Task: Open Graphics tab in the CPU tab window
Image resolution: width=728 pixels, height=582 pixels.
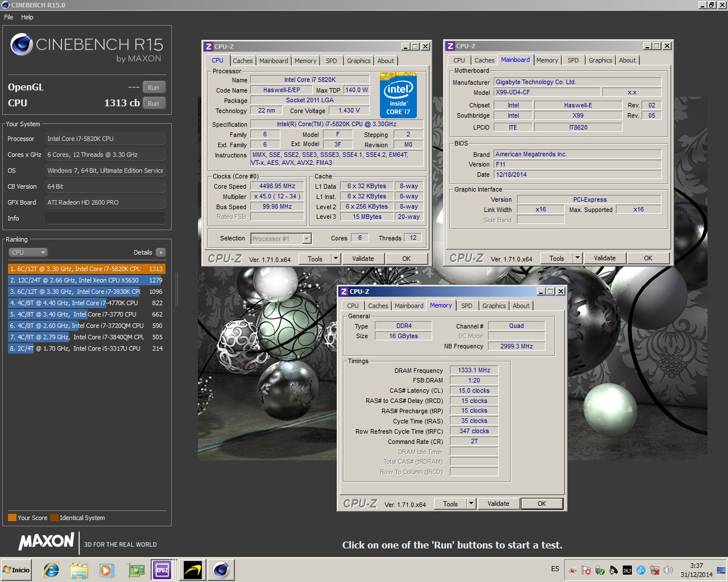Action: tap(359, 61)
